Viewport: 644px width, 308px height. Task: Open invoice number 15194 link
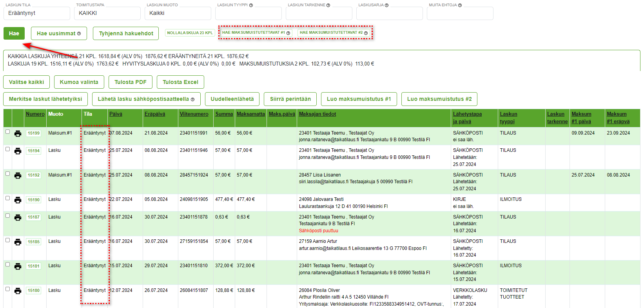pyautogui.click(x=34, y=151)
